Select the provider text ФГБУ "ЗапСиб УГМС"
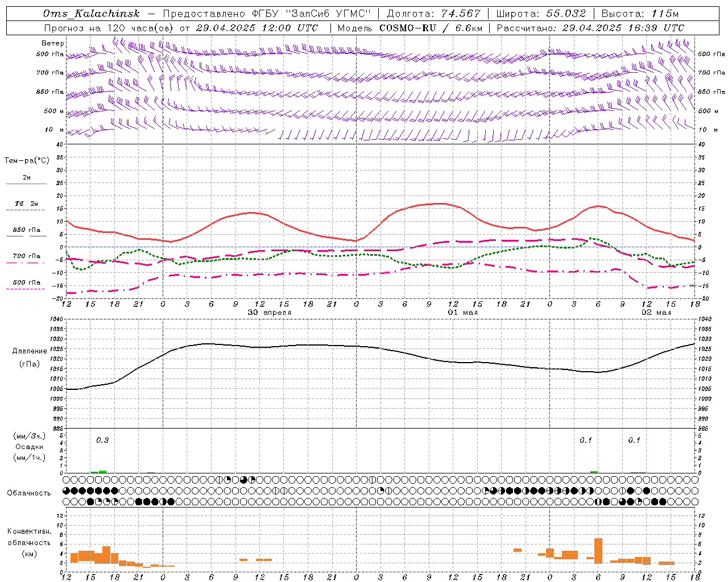 pyautogui.click(x=311, y=14)
